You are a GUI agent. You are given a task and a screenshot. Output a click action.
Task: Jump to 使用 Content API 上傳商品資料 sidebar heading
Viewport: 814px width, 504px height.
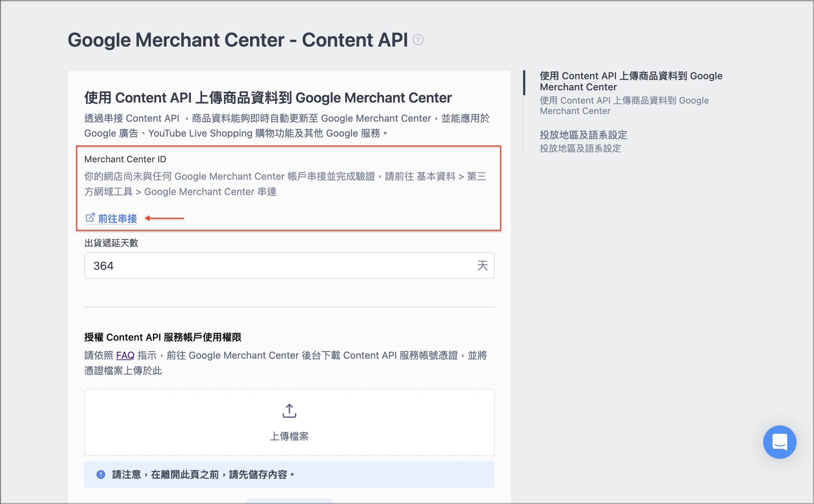pyautogui.click(x=631, y=81)
